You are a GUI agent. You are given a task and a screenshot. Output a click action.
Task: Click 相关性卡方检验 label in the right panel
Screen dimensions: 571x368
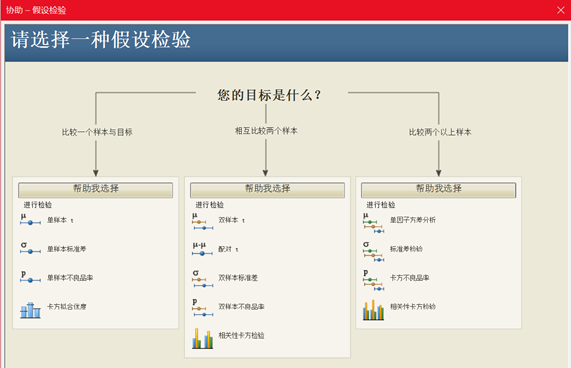tap(413, 306)
